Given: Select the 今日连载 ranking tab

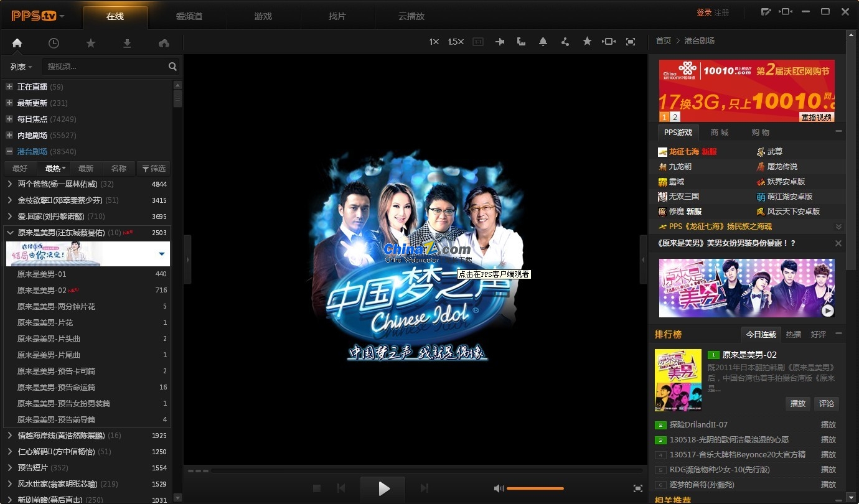Looking at the screenshot, I should pyautogui.click(x=761, y=335).
